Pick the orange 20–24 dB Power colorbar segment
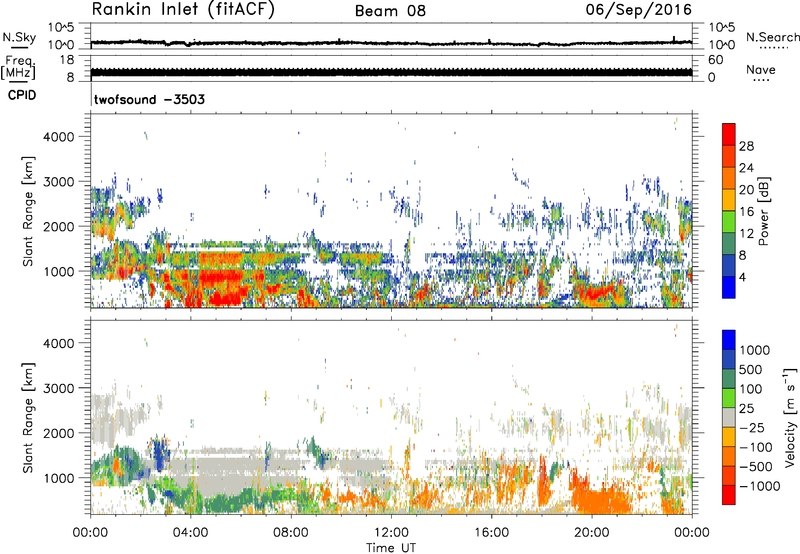The height and width of the screenshot is (554, 800). pos(729,178)
